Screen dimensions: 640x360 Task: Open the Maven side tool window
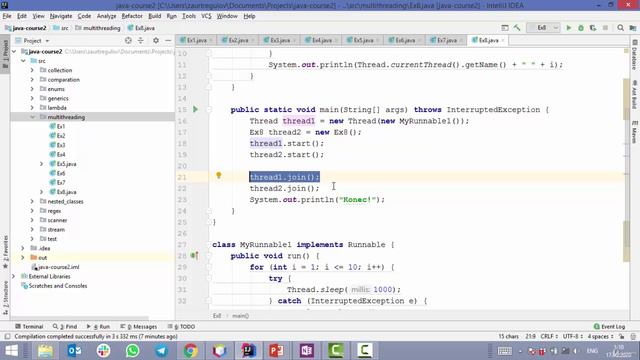[635, 132]
